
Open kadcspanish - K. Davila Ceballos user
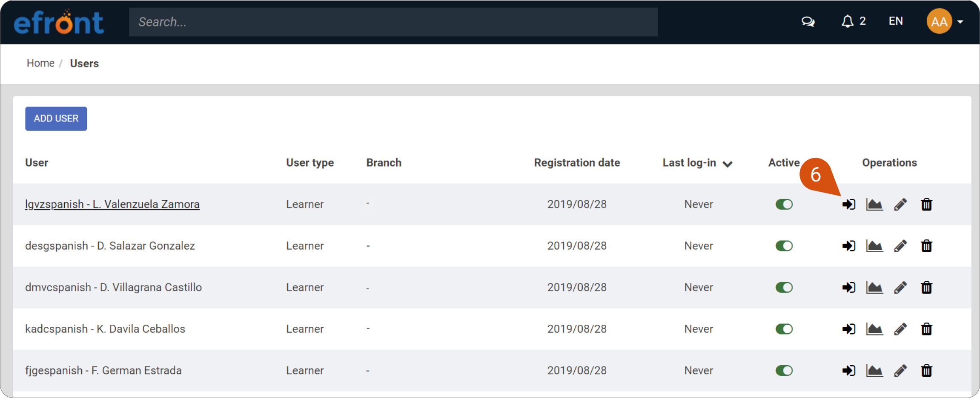[105, 329]
